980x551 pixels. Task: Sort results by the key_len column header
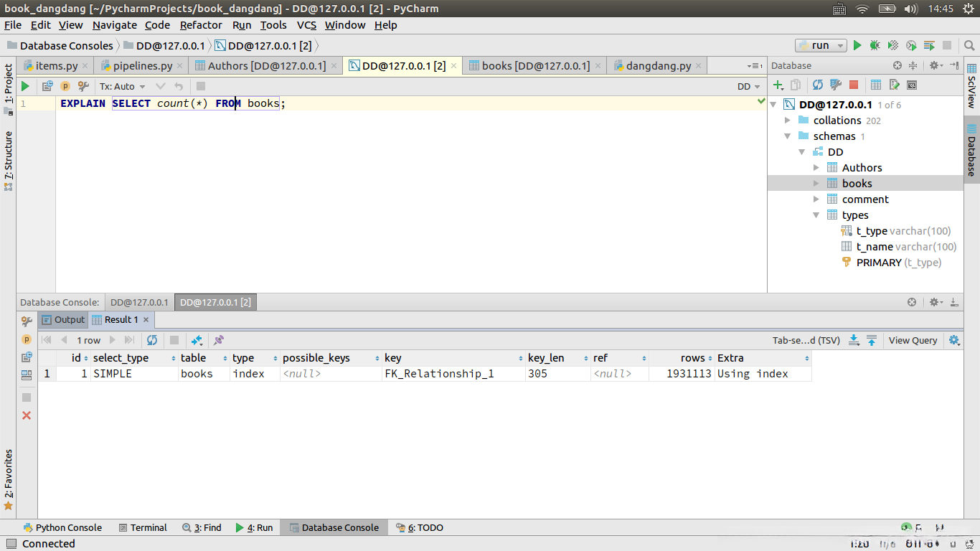coord(557,358)
